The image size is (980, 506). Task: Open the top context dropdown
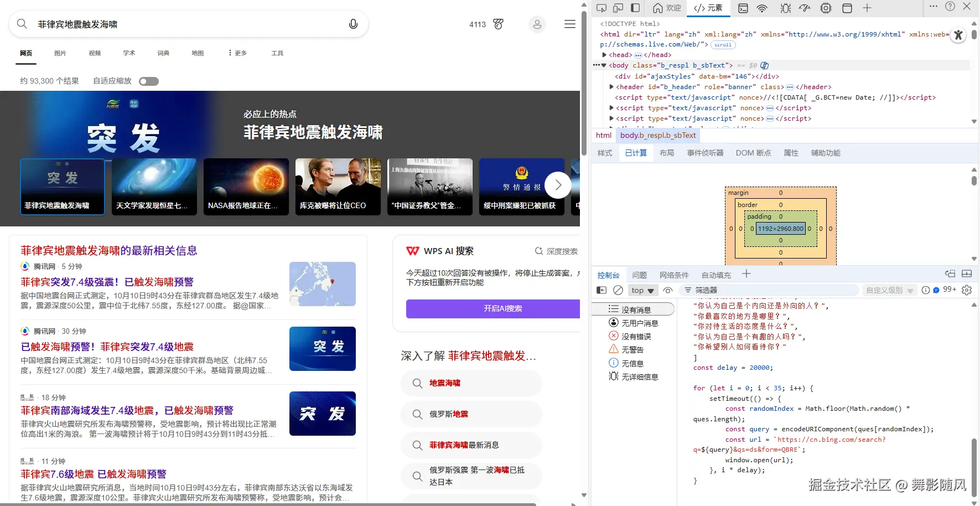(x=642, y=290)
